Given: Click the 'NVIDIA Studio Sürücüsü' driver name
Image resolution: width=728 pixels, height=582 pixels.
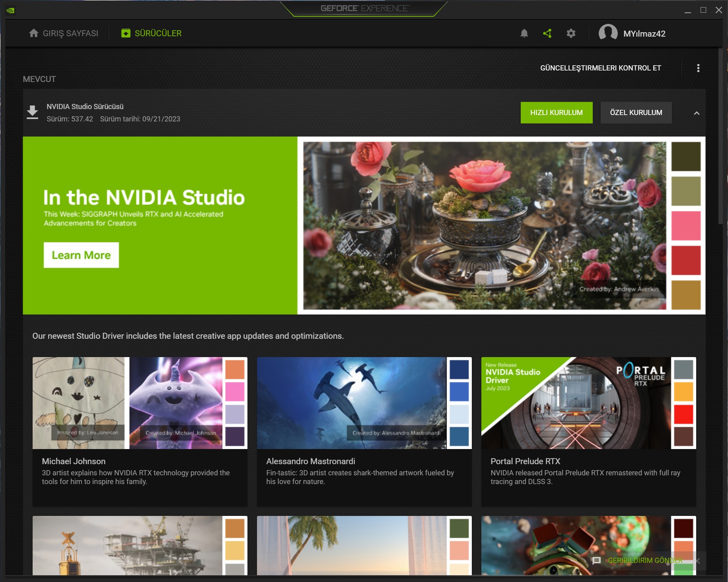Looking at the screenshot, I should (x=85, y=107).
